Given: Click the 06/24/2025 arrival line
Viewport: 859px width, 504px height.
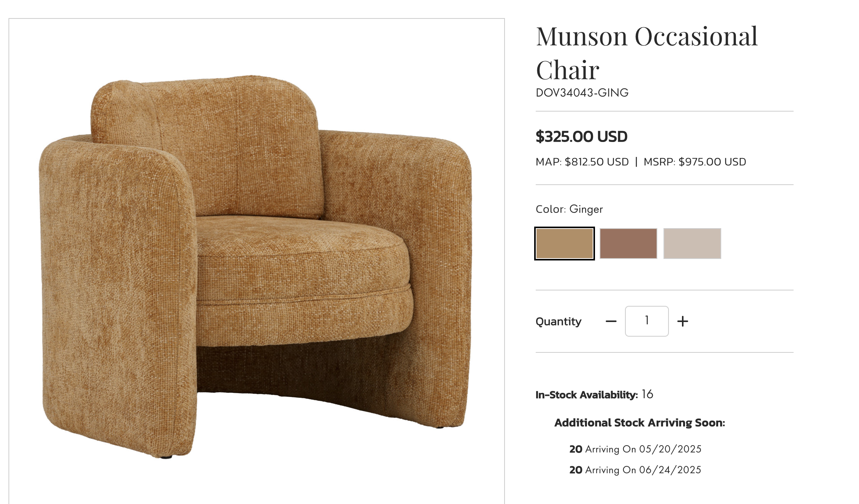Looking at the screenshot, I should click(635, 470).
